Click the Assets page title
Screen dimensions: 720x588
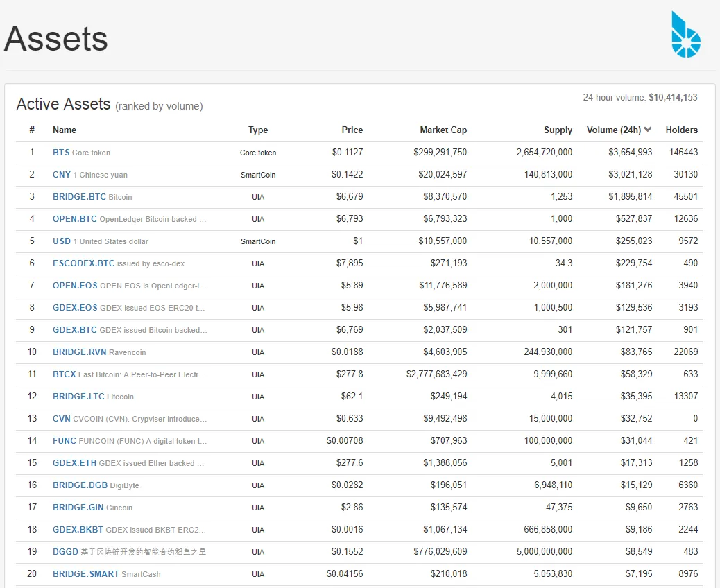coord(56,39)
